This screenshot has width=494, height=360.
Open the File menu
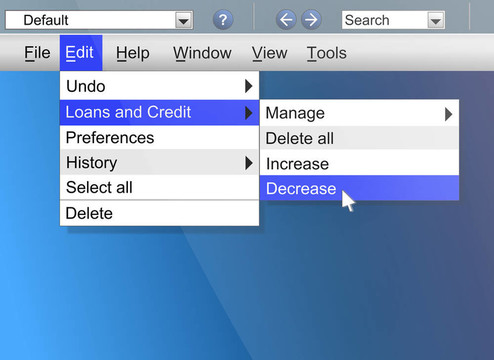37,53
